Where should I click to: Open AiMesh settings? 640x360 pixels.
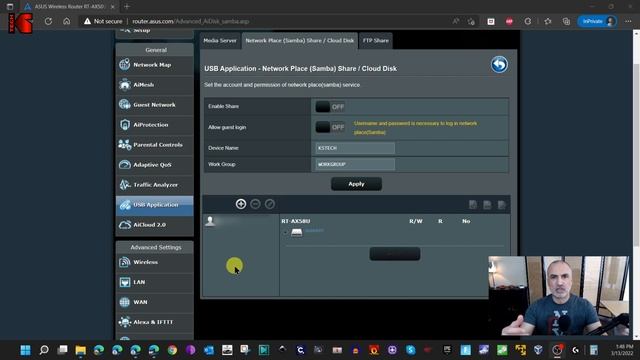(154, 85)
